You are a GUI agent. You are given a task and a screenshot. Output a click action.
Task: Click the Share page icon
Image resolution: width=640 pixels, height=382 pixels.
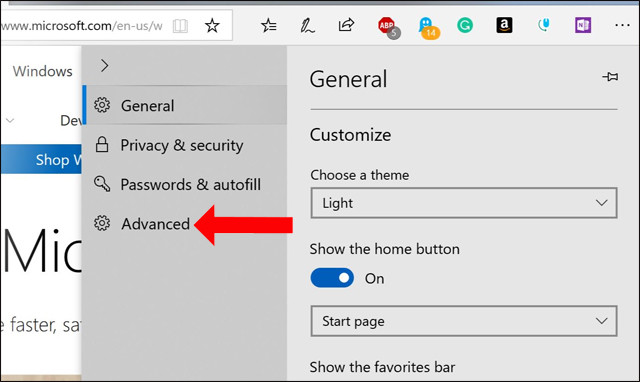point(346,25)
